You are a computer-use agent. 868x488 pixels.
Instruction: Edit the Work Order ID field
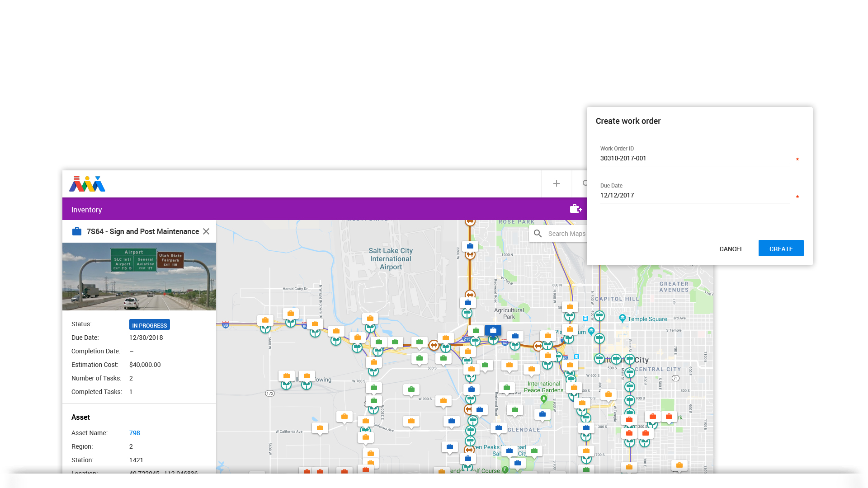click(695, 159)
